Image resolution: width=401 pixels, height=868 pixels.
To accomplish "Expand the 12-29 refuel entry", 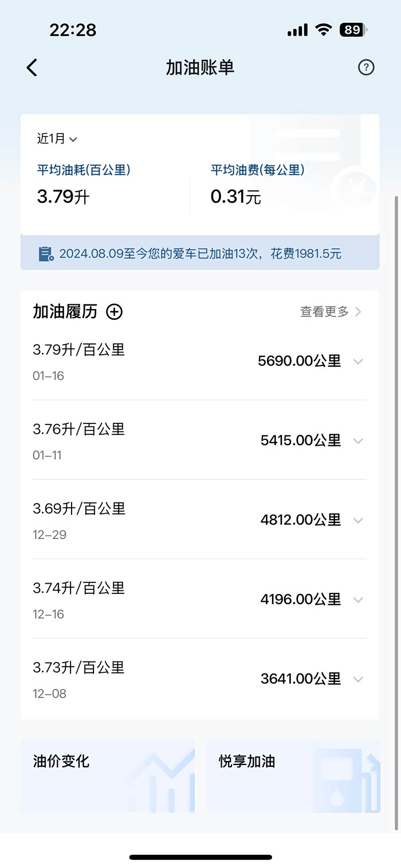I will (358, 520).
